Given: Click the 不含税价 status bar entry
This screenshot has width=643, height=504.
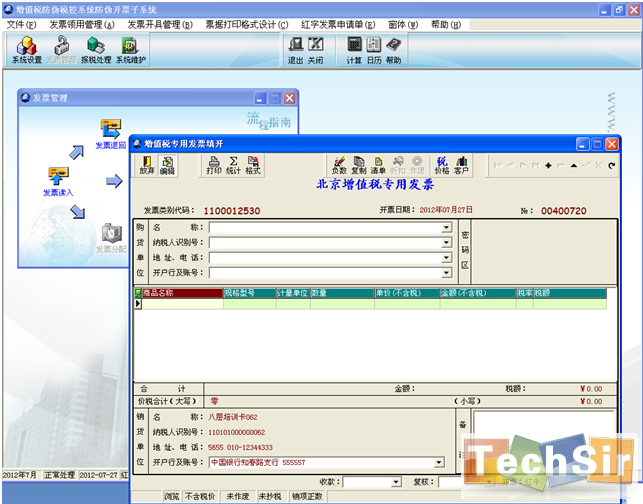Looking at the screenshot, I should 200,497.
